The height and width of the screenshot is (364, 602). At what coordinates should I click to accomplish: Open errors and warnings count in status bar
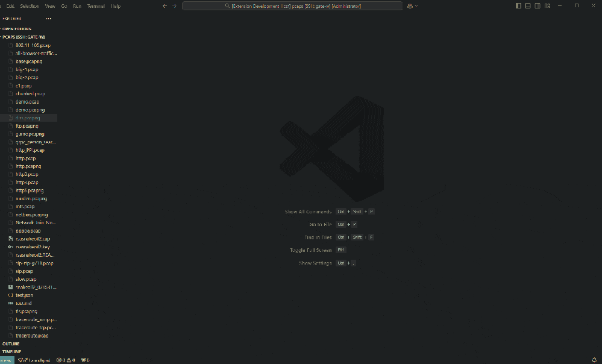click(x=66, y=360)
